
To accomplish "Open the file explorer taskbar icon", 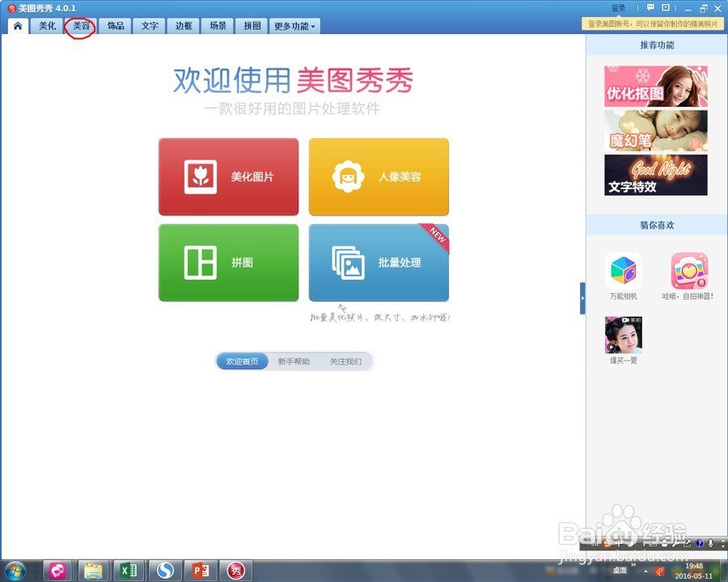I will click(93, 571).
